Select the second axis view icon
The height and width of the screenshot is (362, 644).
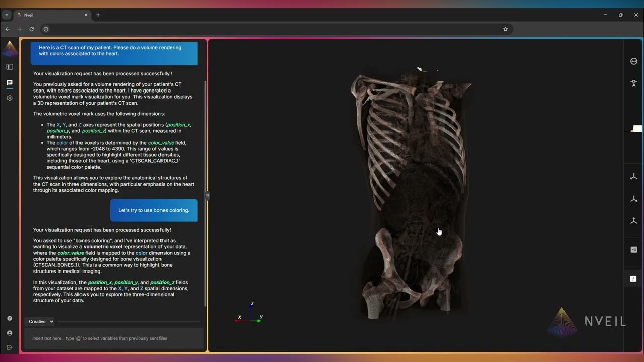[633, 199]
